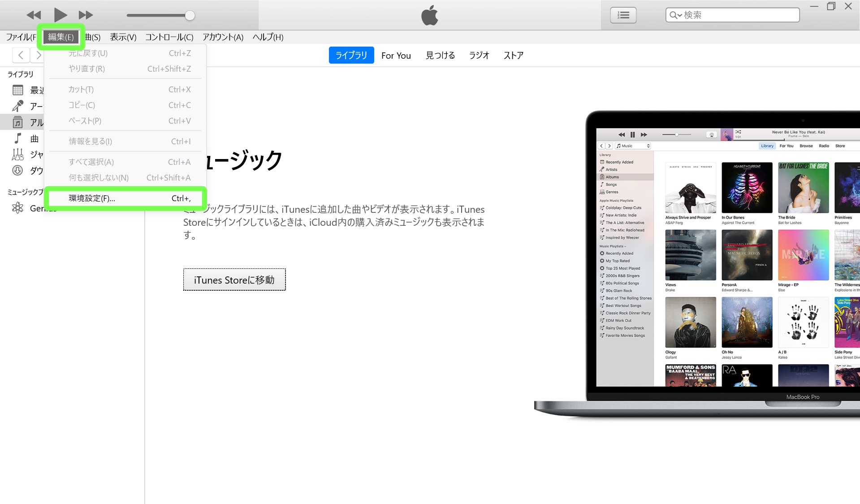Open the コントロール(C) menu
The image size is (860, 504).
pyautogui.click(x=169, y=37)
